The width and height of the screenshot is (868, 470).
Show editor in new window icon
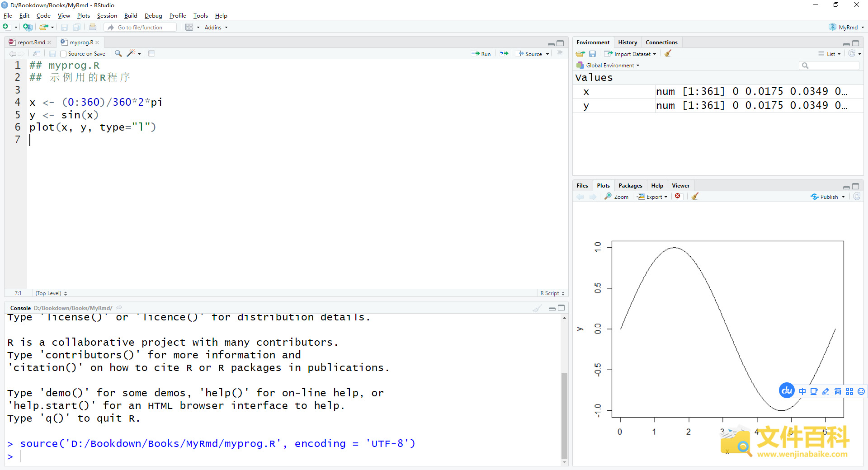pyautogui.click(x=37, y=53)
